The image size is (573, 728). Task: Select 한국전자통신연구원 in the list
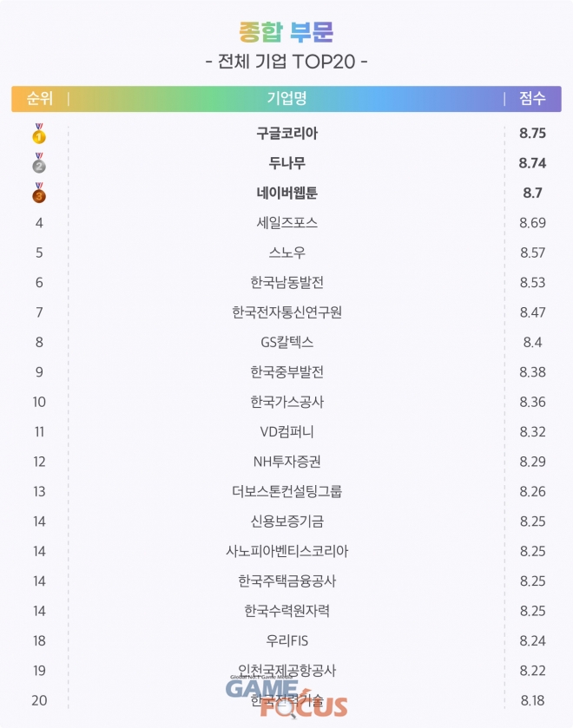point(287,312)
